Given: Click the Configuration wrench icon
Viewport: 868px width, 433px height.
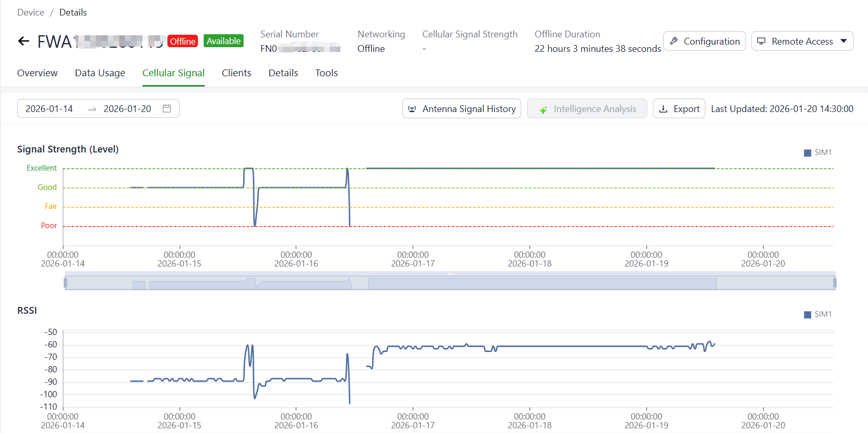Looking at the screenshot, I should click(674, 41).
